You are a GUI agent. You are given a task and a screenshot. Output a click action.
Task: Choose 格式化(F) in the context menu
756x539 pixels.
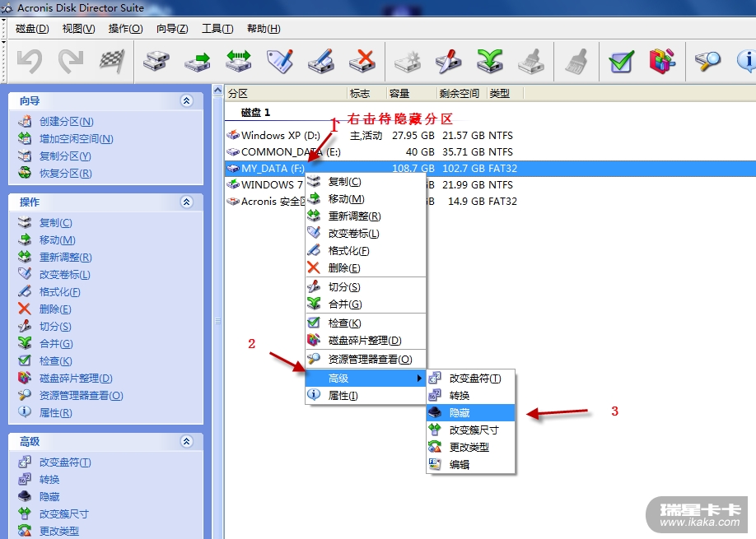point(366,251)
